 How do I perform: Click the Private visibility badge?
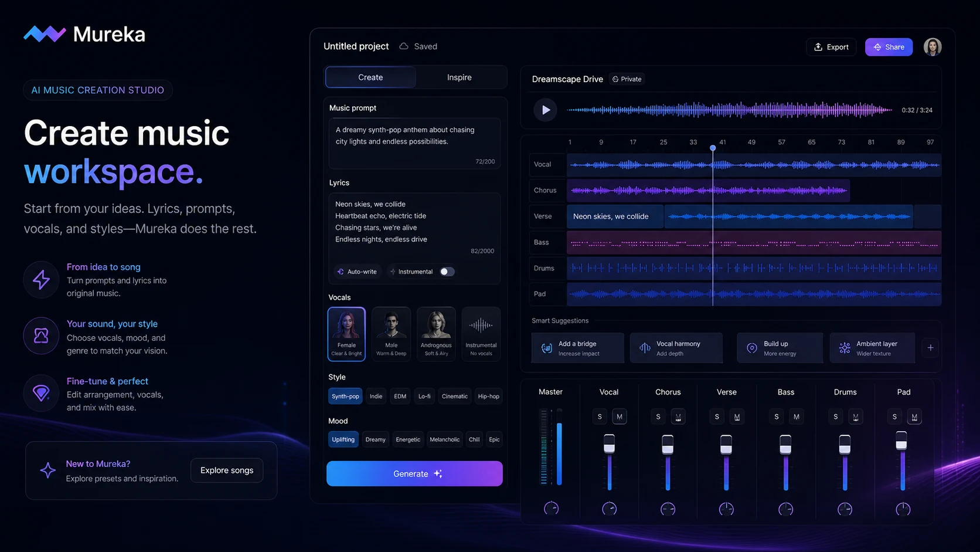click(627, 79)
